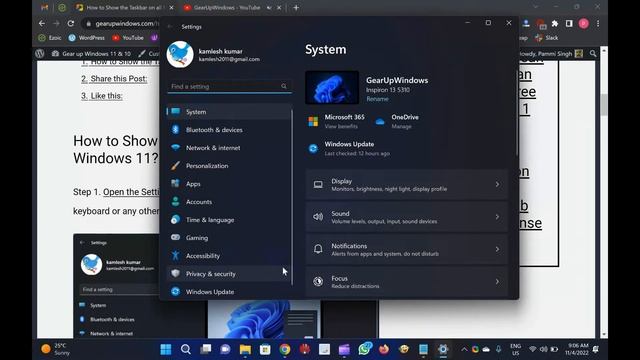Go to Apps settings category
Image resolution: width=640 pixels, height=360 pixels.
tap(229, 184)
